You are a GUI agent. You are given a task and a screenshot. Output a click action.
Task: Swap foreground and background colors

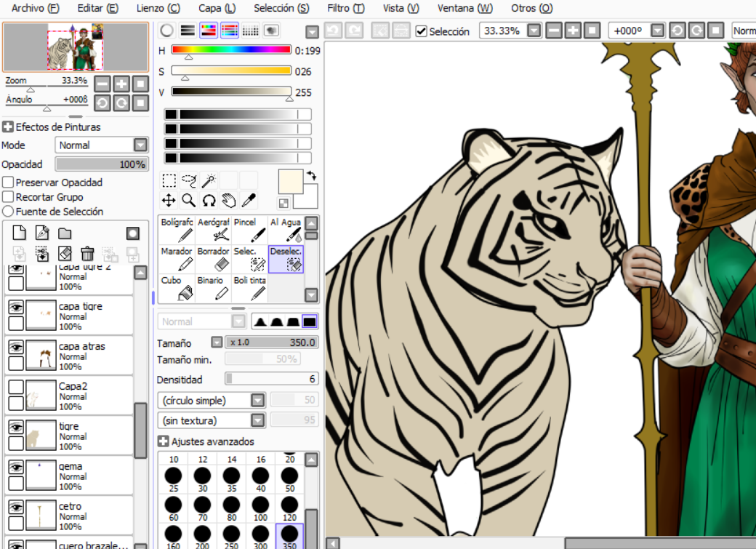coord(312,175)
